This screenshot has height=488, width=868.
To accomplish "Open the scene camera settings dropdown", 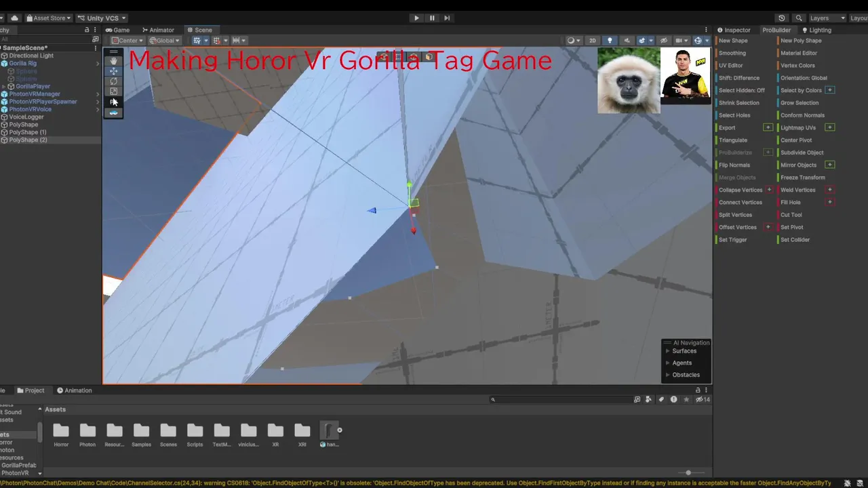I will [682, 41].
